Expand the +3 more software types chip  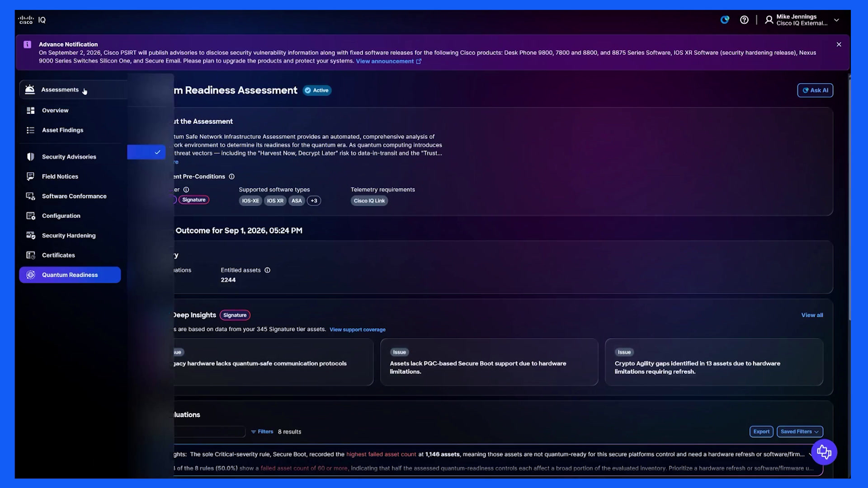tap(314, 201)
